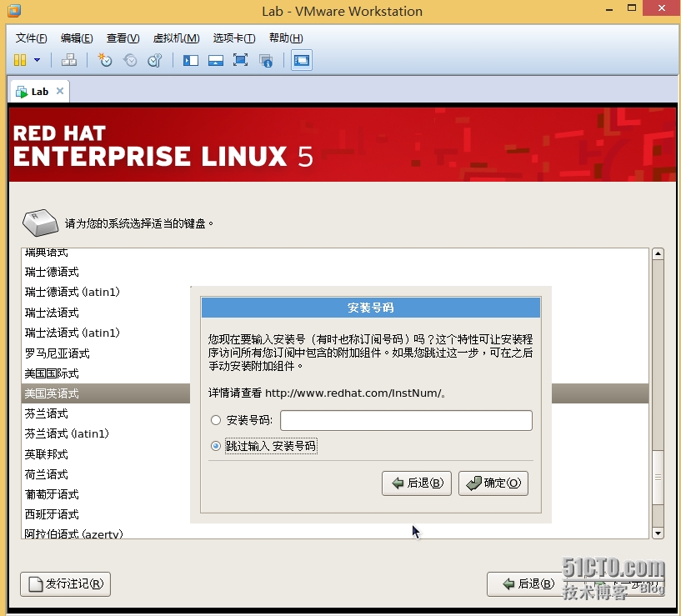
Task: Maximize the VMware Workstation window
Action: coord(632,8)
